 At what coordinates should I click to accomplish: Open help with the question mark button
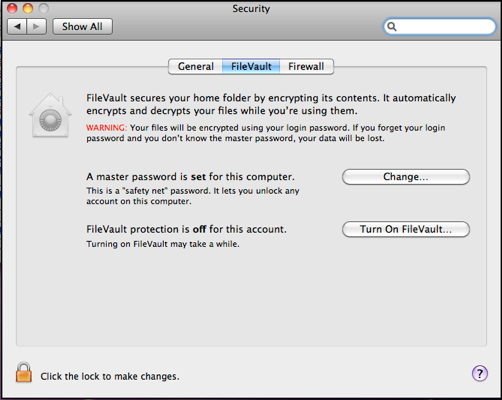click(x=480, y=374)
